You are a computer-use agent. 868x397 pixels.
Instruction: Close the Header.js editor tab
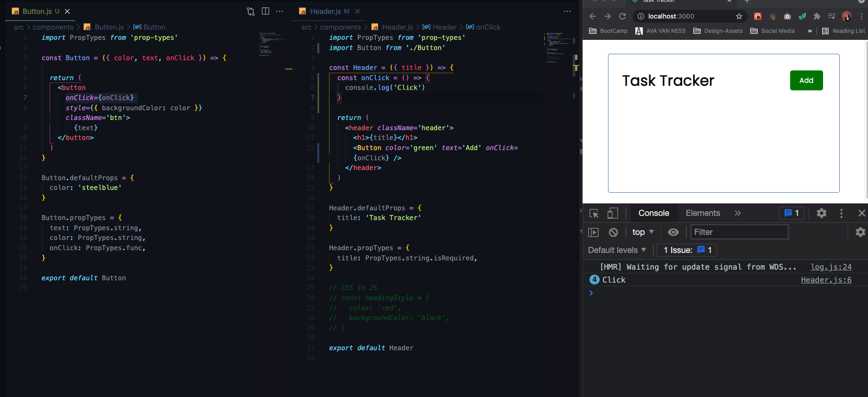357,11
